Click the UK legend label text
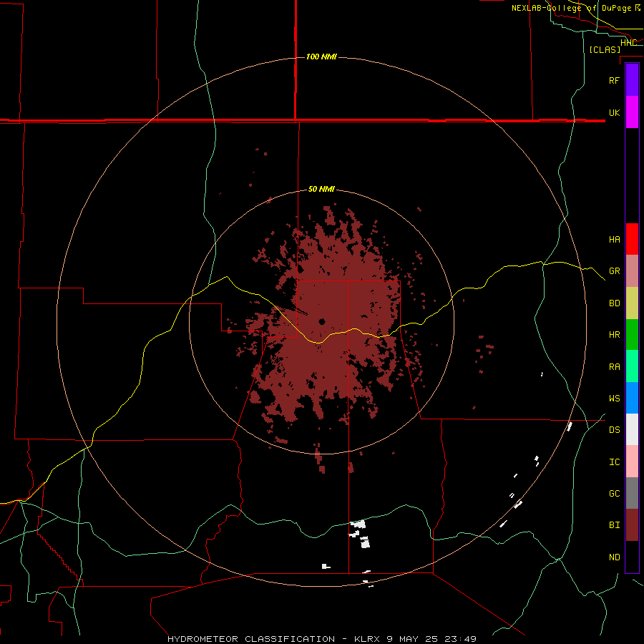 pyautogui.click(x=614, y=112)
